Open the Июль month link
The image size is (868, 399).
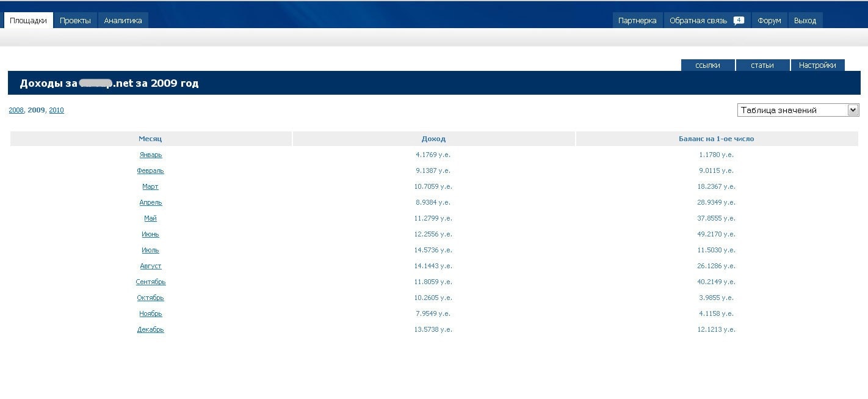[151, 250]
